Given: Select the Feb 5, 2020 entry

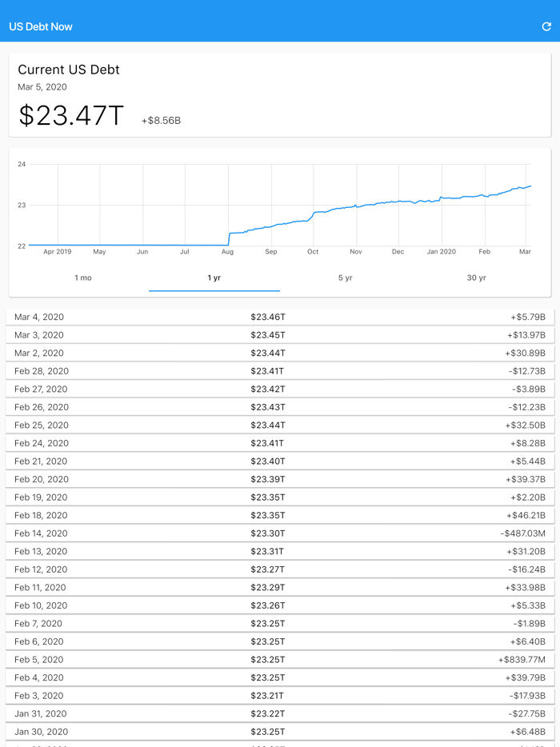Looking at the screenshot, I should click(x=280, y=659).
